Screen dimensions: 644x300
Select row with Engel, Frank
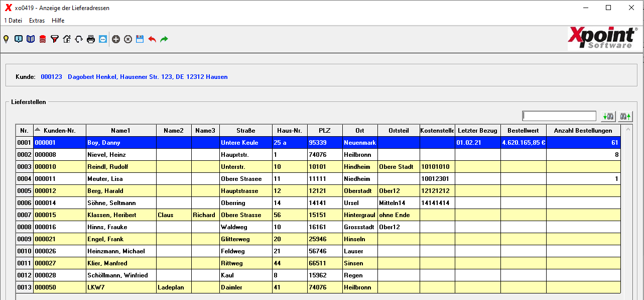tap(318, 239)
